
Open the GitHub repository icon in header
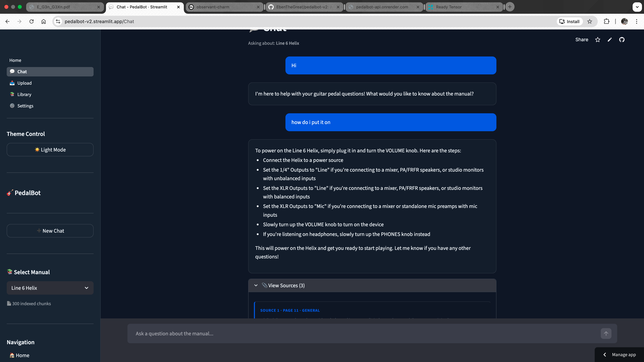622,40
